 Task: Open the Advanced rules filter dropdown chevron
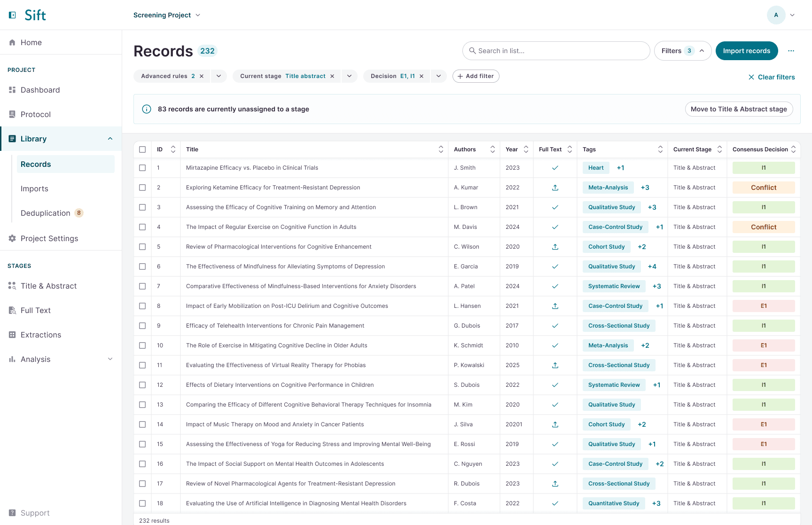tap(219, 76)
